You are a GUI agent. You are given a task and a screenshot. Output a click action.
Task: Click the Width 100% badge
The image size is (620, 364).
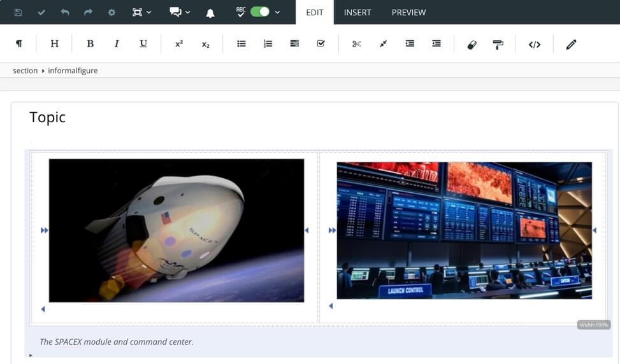pyautogui.click(x=594, y=325)
